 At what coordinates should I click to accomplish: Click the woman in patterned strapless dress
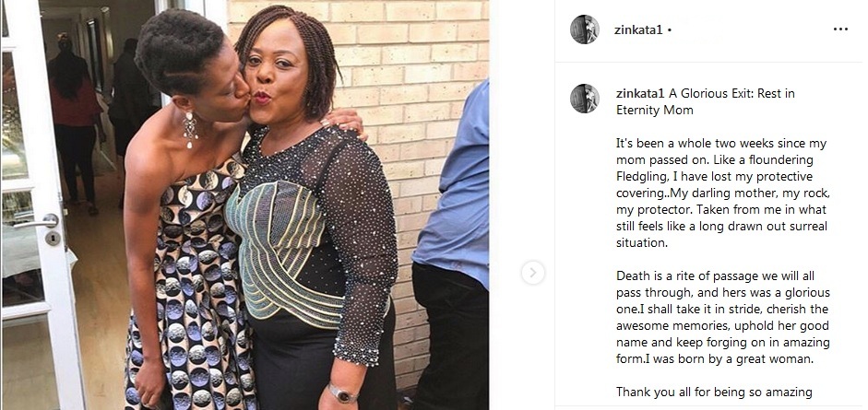click(x=183, y=221)
